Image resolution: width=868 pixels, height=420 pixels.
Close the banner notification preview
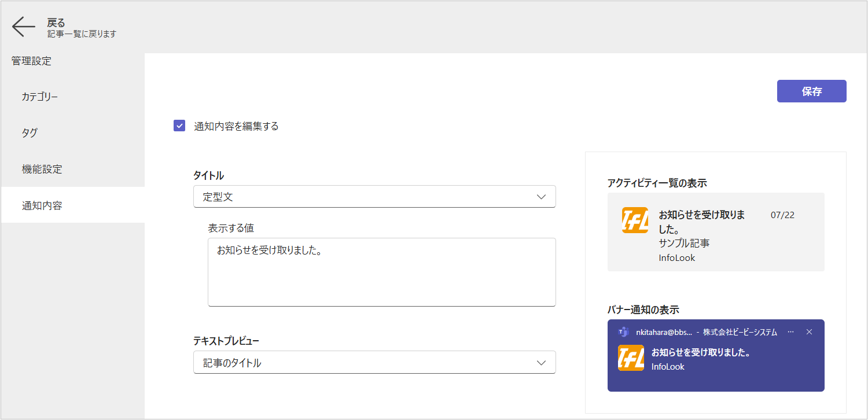[x=809, y=332]
